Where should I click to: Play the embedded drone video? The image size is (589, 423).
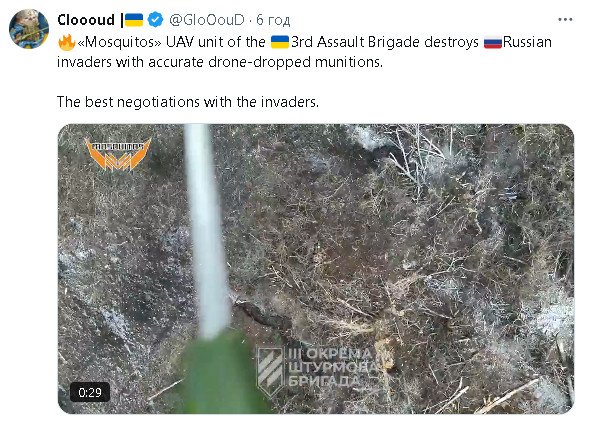[316, 269]
